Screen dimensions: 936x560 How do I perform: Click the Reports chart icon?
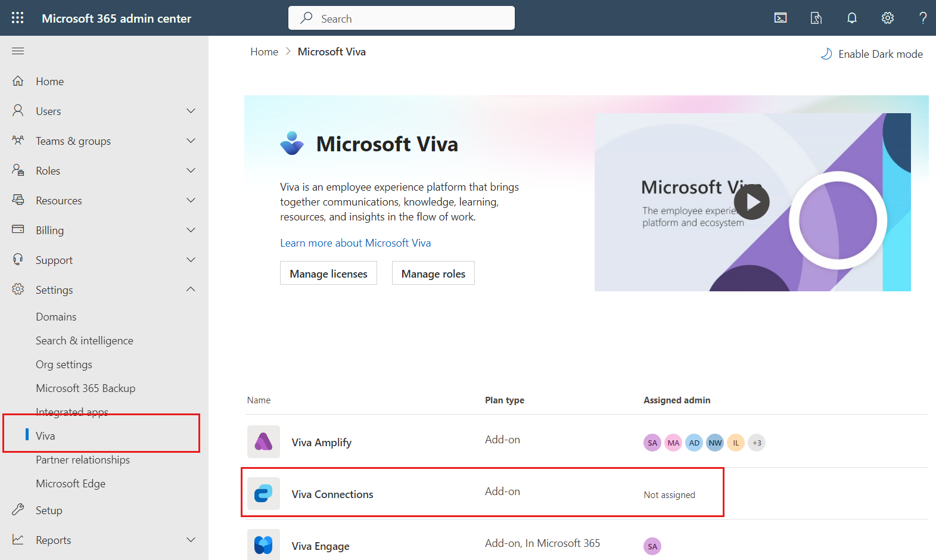18,540
